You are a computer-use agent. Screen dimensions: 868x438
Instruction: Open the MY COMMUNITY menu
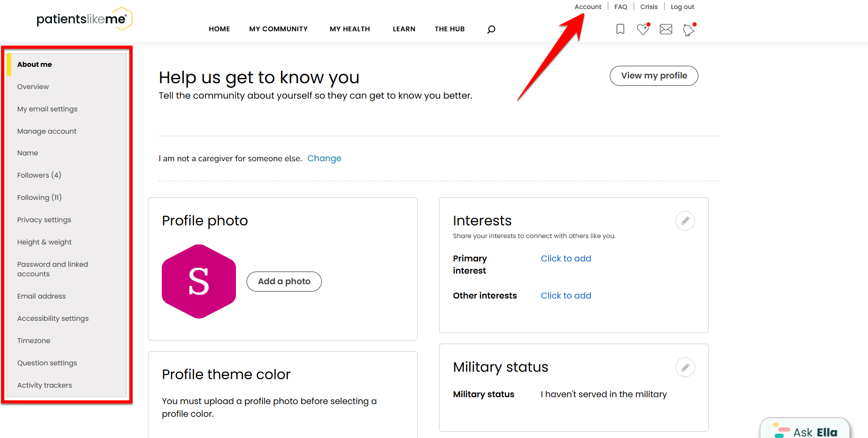click(x=278, y=29)
